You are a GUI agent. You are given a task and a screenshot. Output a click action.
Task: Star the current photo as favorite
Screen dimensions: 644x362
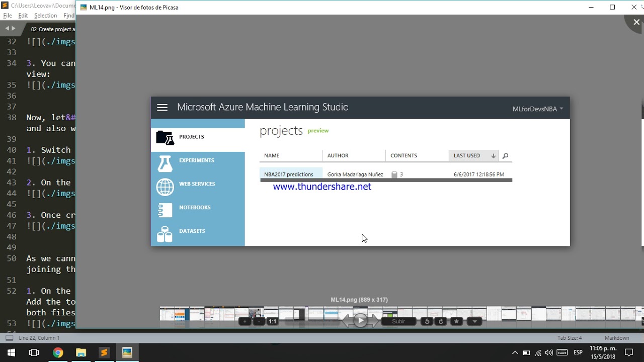[x=456, y=321]
